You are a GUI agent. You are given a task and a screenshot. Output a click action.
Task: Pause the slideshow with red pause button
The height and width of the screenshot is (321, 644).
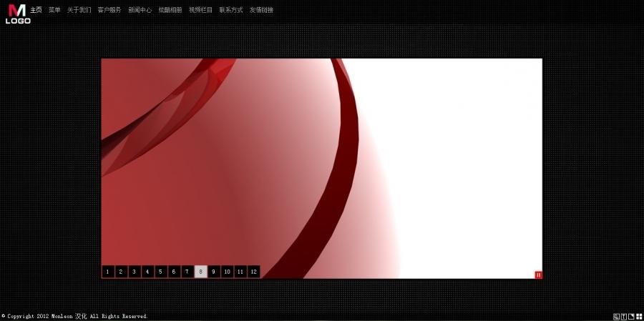(x=538, y=275)
